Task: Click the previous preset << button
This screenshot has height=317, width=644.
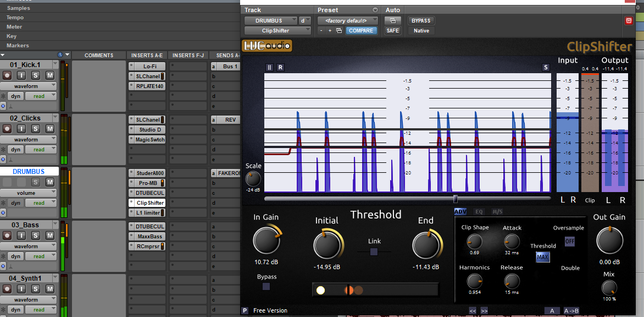Action: (473, 310)
